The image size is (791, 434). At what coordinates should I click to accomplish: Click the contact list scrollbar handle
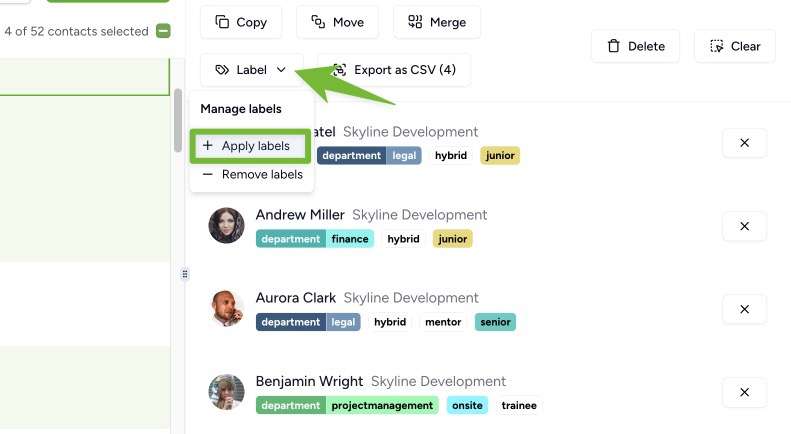pyautogui.click(x=178, y=120)
